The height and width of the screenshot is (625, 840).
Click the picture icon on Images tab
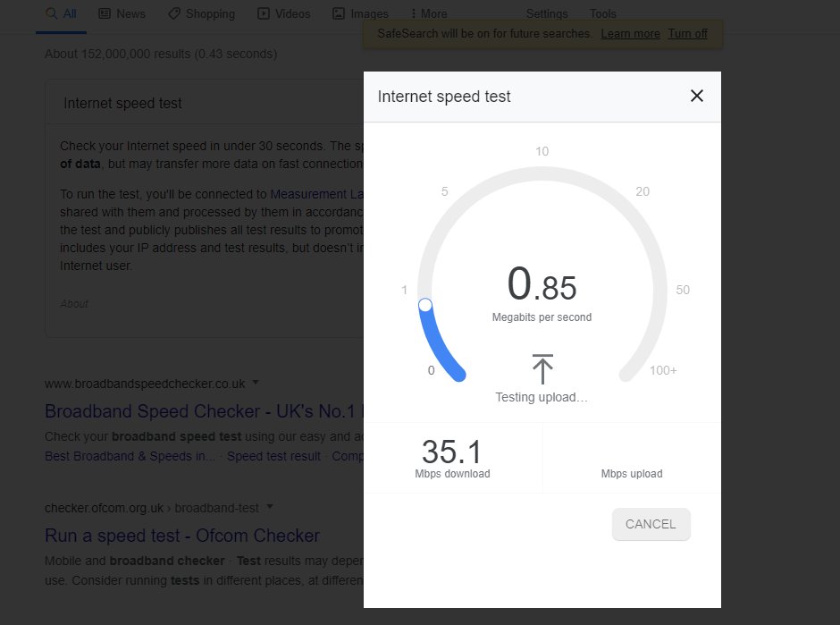[339, 13]
